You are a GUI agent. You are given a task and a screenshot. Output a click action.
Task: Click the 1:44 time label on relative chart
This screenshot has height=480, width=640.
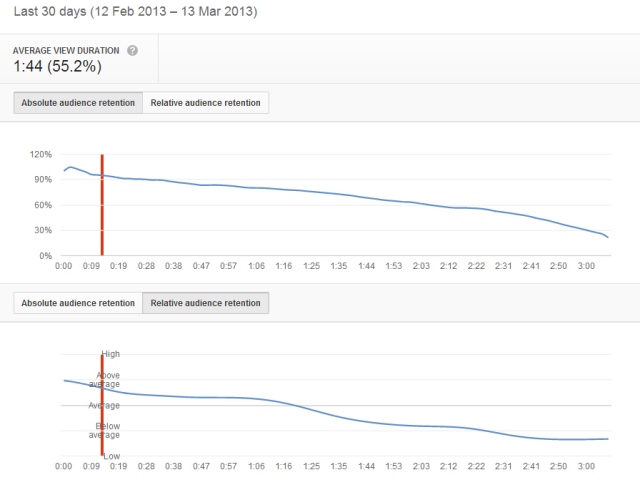366,467
